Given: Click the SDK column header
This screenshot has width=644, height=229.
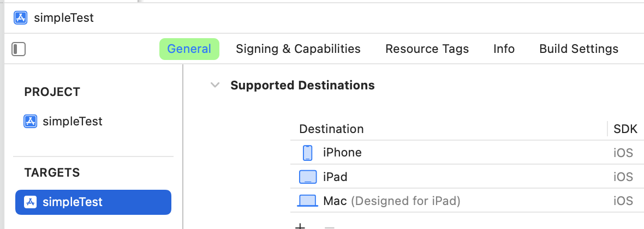Looking at the screenshot, I should tap(625, 129).
